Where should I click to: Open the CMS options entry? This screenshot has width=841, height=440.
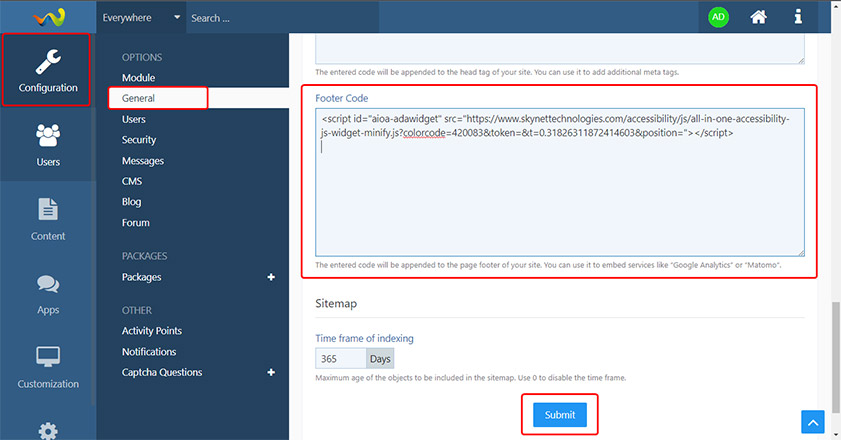132,181
